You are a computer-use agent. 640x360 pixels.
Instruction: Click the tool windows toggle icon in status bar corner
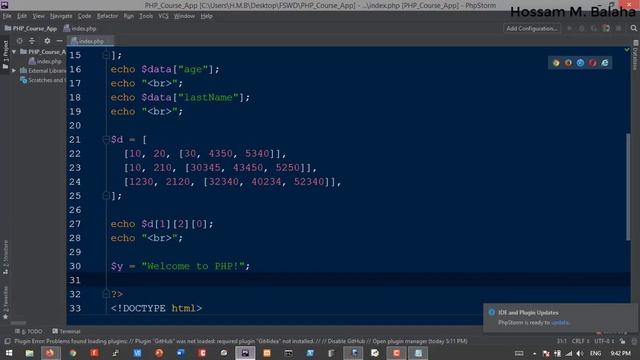point(7,341)
